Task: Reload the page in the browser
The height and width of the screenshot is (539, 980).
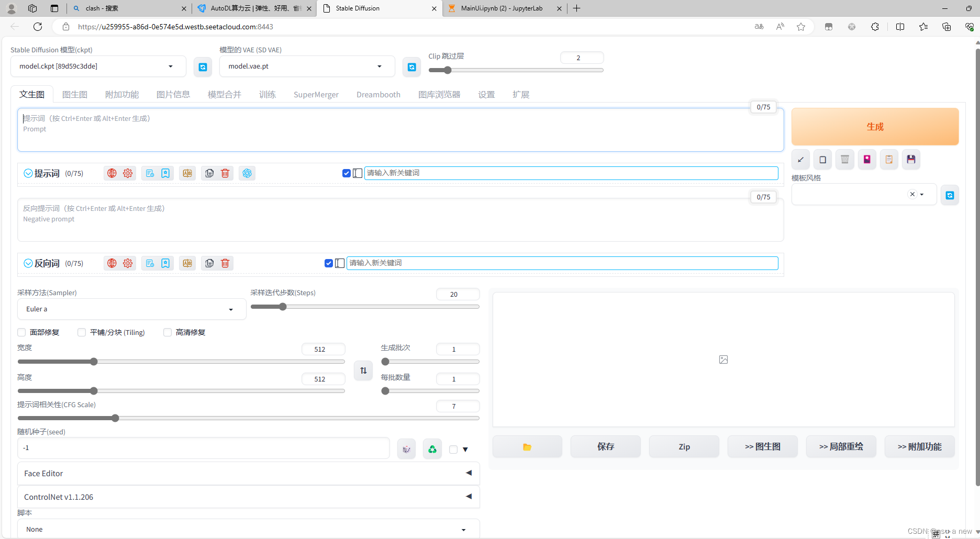Action: click(38, 27)
